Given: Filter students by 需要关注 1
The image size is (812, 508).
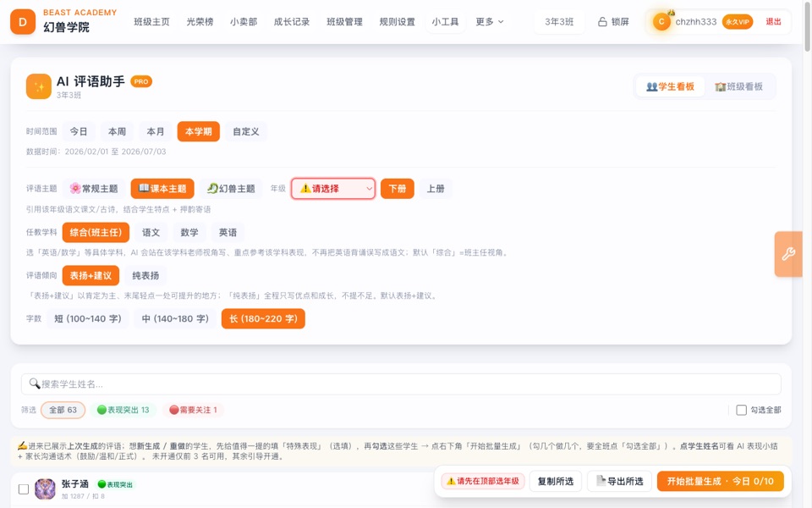Looking at the screenshot, I should 194,410.
